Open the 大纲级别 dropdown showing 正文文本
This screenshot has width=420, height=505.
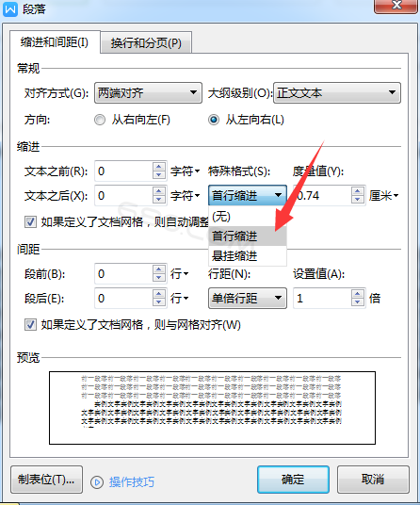pyautogui.click(x=337, y=92)
